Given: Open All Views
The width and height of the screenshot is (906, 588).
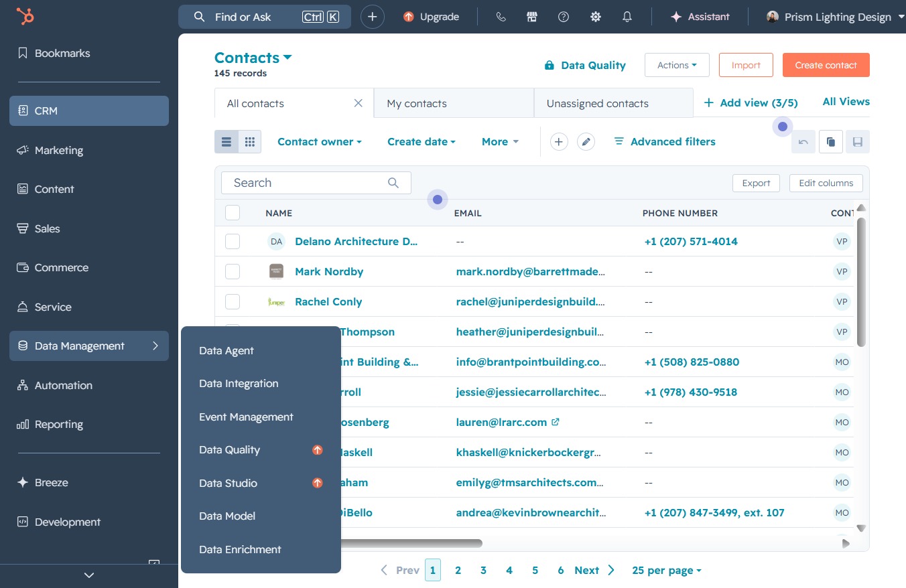Looking at the screenshot, I should pos(846,102).
